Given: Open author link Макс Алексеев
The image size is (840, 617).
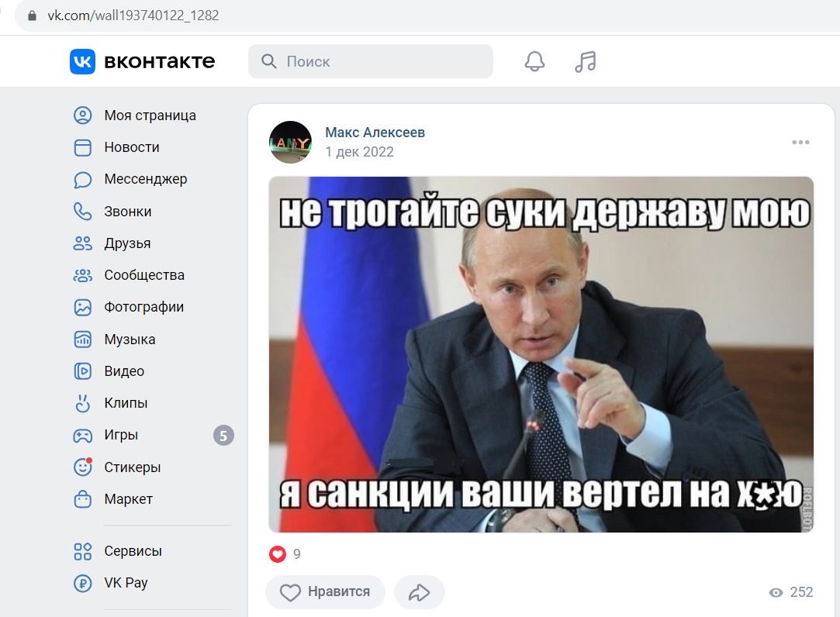Looking at the screenshot, I should tap(375, 133).
